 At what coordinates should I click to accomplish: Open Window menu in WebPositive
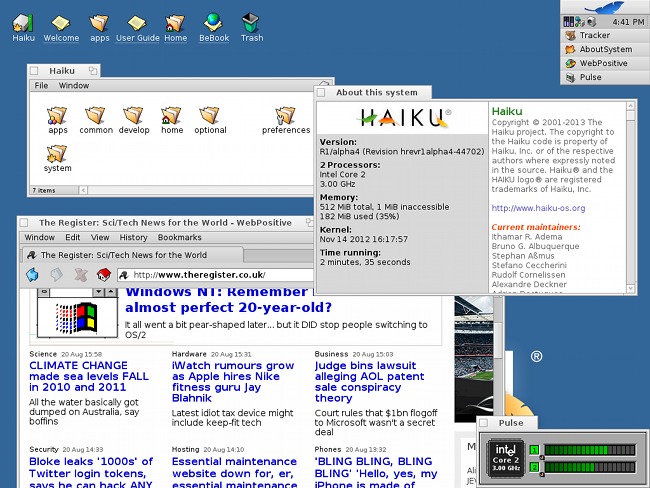[x=39, y=237]
